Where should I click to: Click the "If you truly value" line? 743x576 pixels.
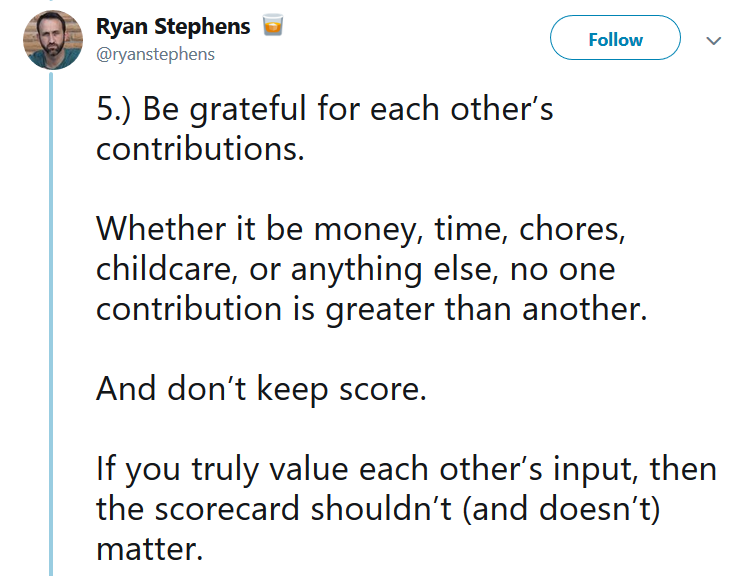pyautogui.click(x=406, y=469)
